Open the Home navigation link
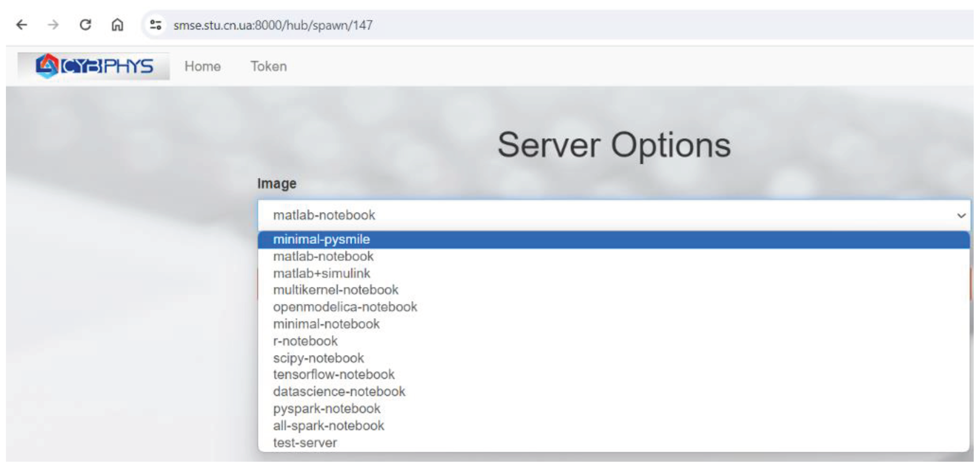This screenshot has height=468, width=980. [202, 66]
